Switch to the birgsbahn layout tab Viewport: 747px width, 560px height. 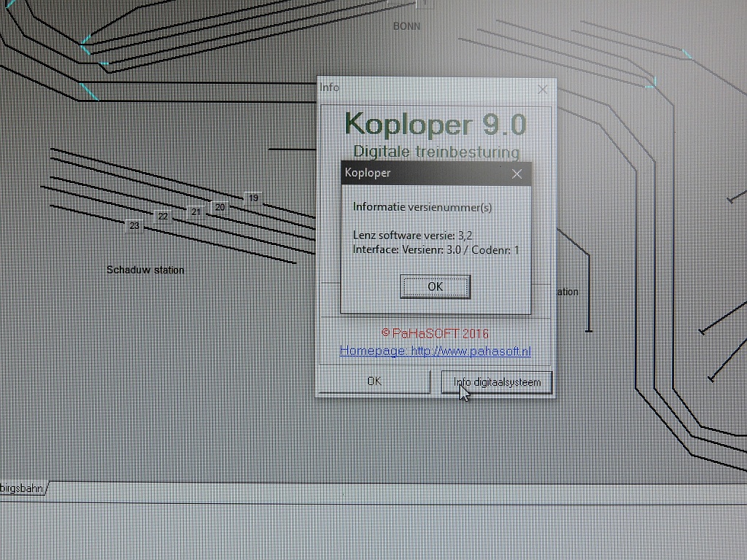tap(23, 489)
